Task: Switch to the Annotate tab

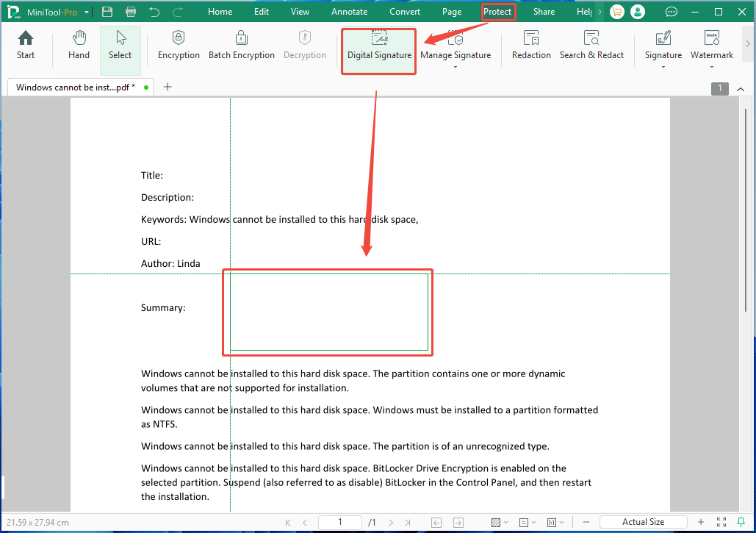Action: tap(349, 12)
